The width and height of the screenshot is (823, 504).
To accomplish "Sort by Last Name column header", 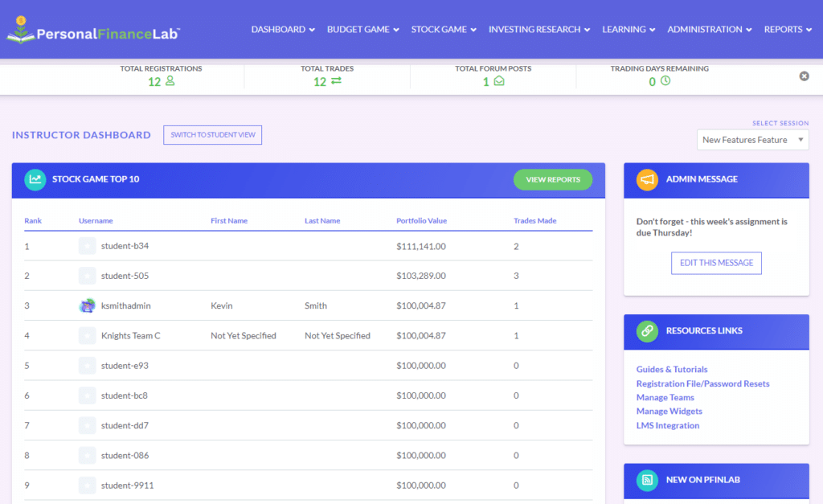I will [x=322, y=220].
